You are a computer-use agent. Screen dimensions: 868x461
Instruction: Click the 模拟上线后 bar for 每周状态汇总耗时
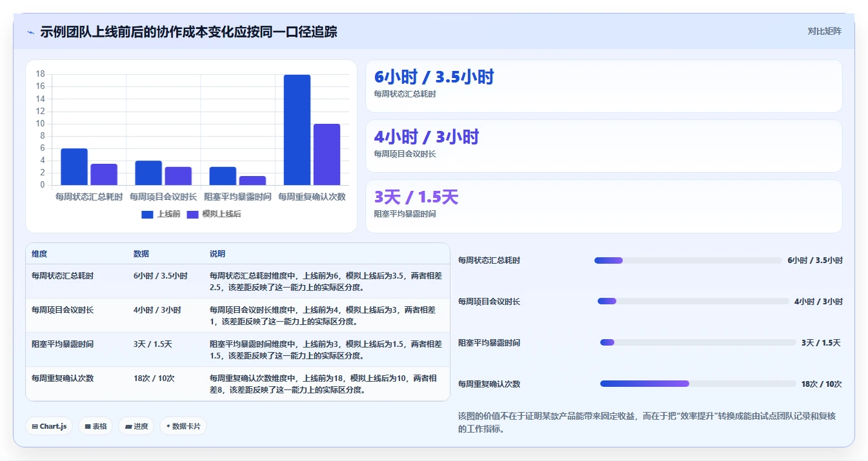[x=104, y=175]
